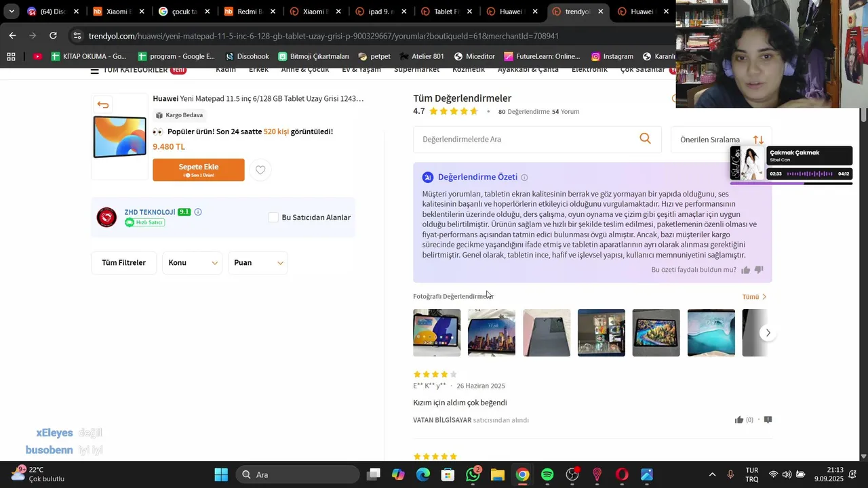The width and height of the screenshot is (868, 488).
Task: Like the E** K** y** review
Action: [739, 420]
